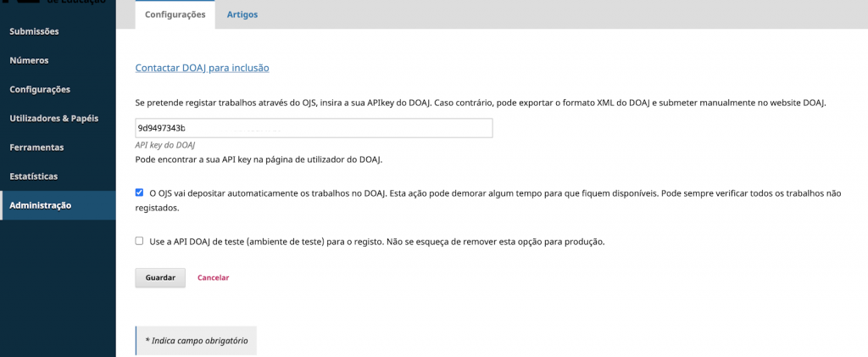Switch to the Configurações tab

175,14
